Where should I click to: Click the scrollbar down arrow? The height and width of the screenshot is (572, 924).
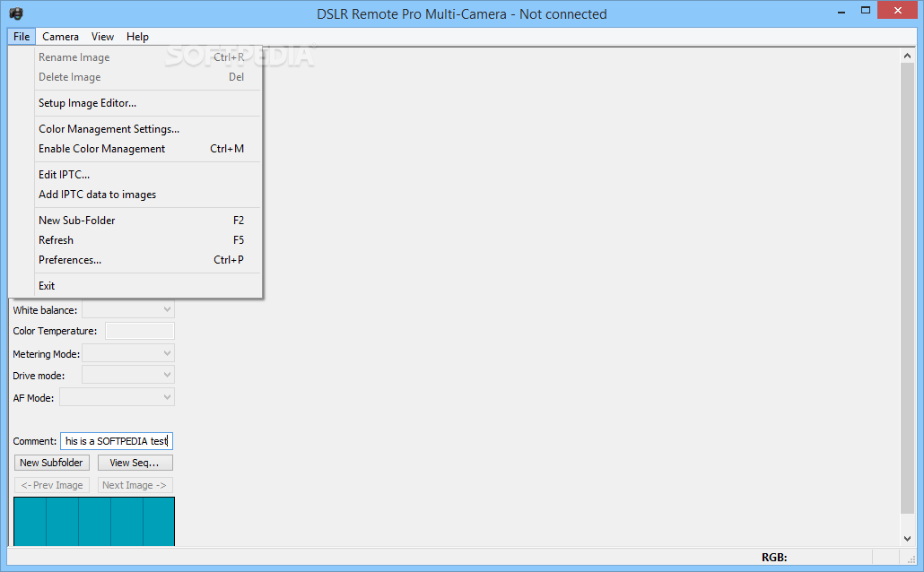pyautogui.click(x=907, y=539)
